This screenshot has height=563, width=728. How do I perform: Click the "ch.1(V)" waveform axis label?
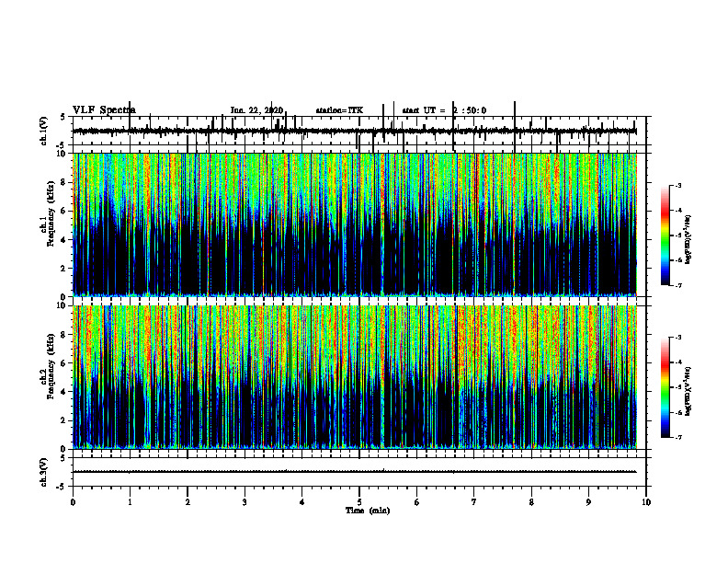44,131
